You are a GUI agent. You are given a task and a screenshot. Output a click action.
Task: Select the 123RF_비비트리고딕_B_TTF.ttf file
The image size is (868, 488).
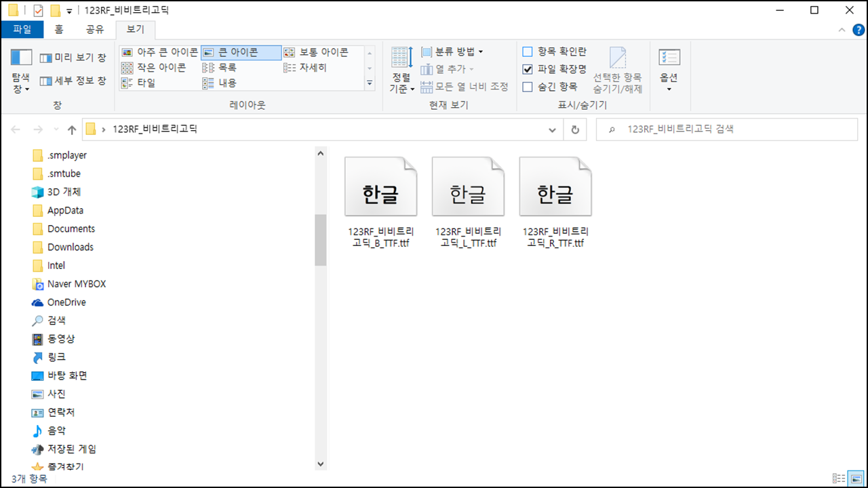click(x=380, y=202)
